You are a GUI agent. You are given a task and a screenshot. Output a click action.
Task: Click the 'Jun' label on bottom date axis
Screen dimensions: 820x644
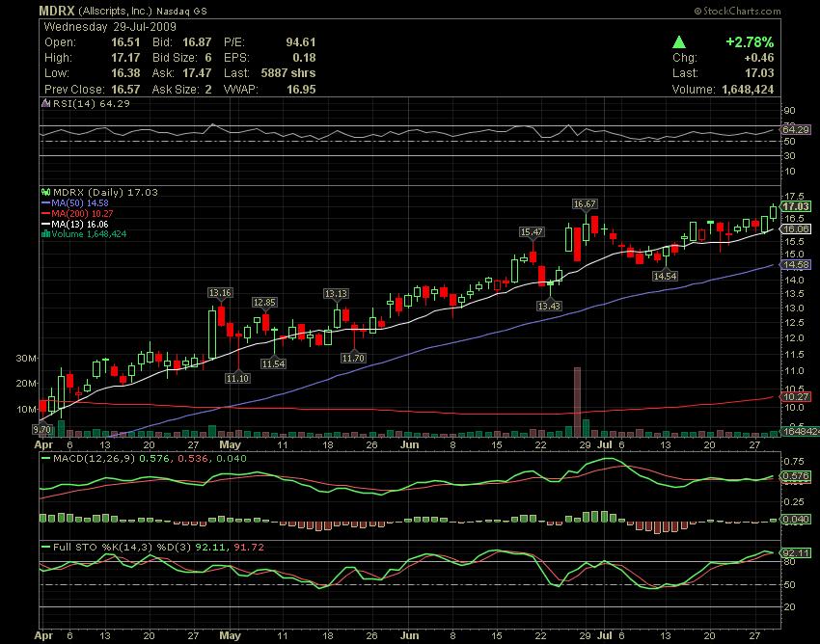click(409, 635)
